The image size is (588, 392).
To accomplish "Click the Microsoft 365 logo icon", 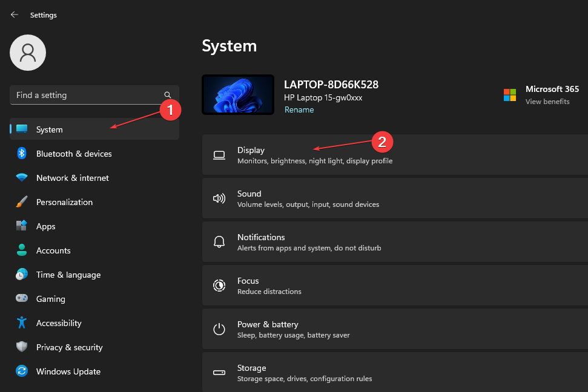I will point(510,95).
